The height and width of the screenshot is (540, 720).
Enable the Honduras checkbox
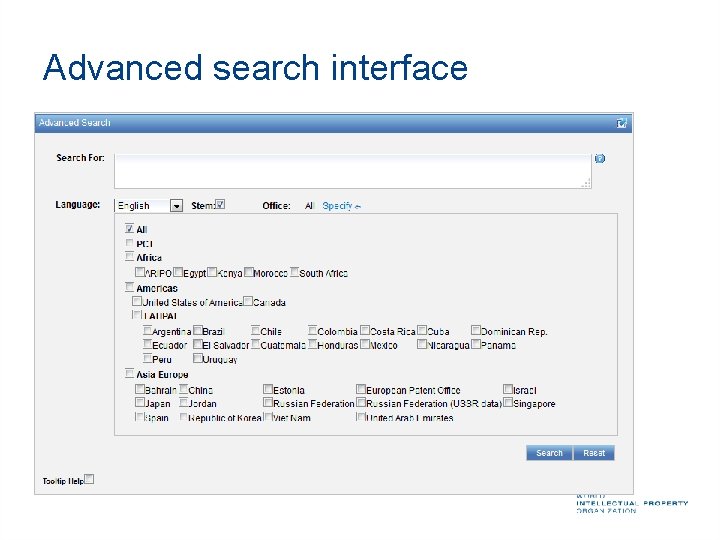click(x=313, y=344)
